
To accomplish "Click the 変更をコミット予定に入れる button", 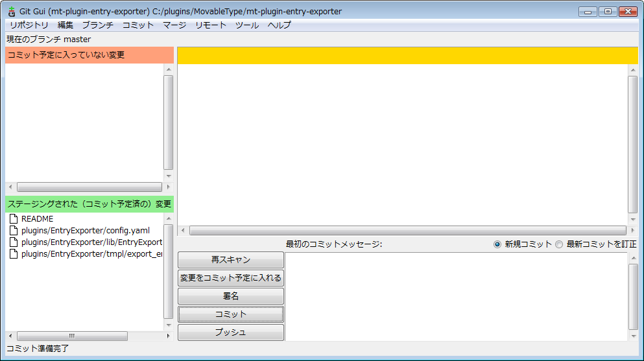I will click(231, 278).
